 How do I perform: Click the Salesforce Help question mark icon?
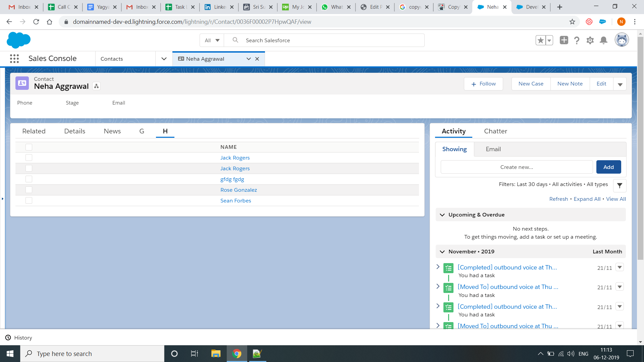pyautogui.click(x=577, y=40)
